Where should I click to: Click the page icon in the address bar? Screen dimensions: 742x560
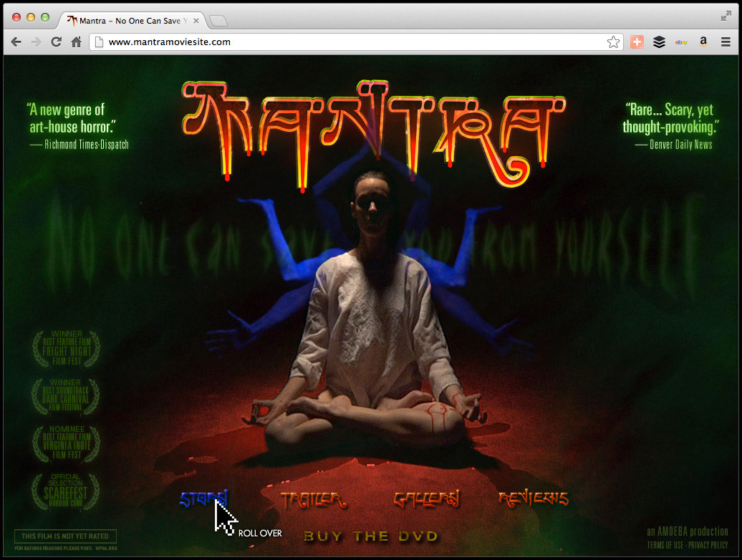pos(100,42)
